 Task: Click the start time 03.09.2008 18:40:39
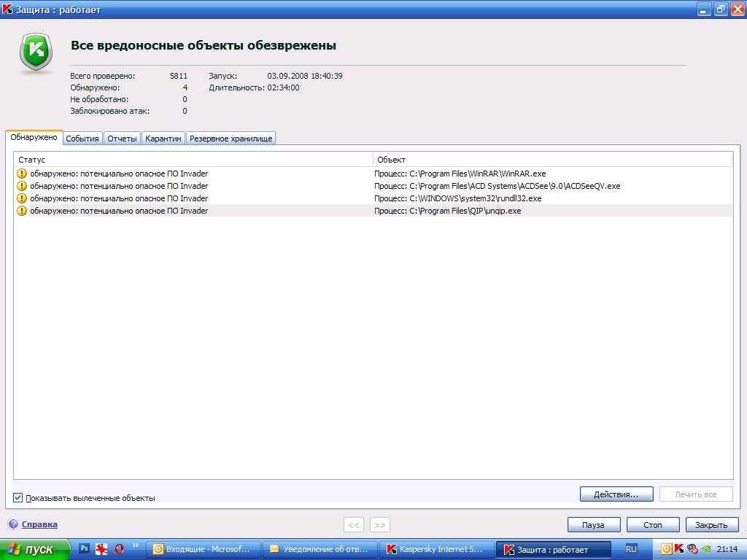304,76
